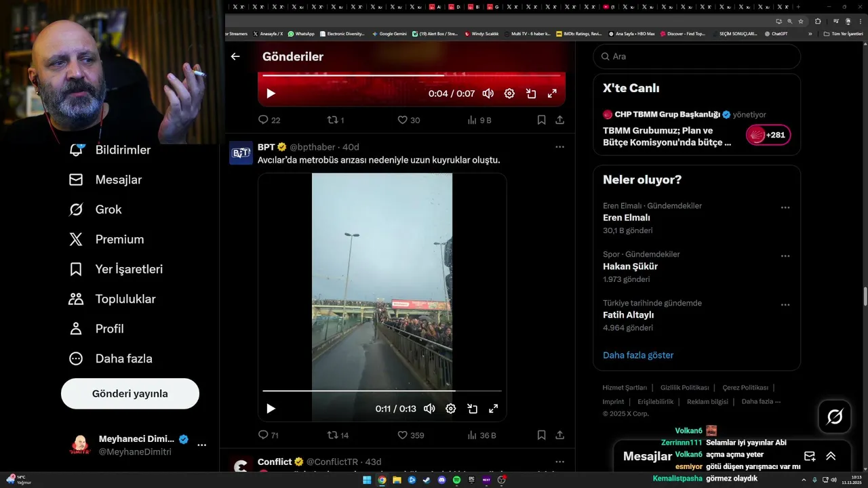This screenshot has height=488, width=868.
Task: Compose a new message in Mesajlar drawer
Action: click(810, 456)
